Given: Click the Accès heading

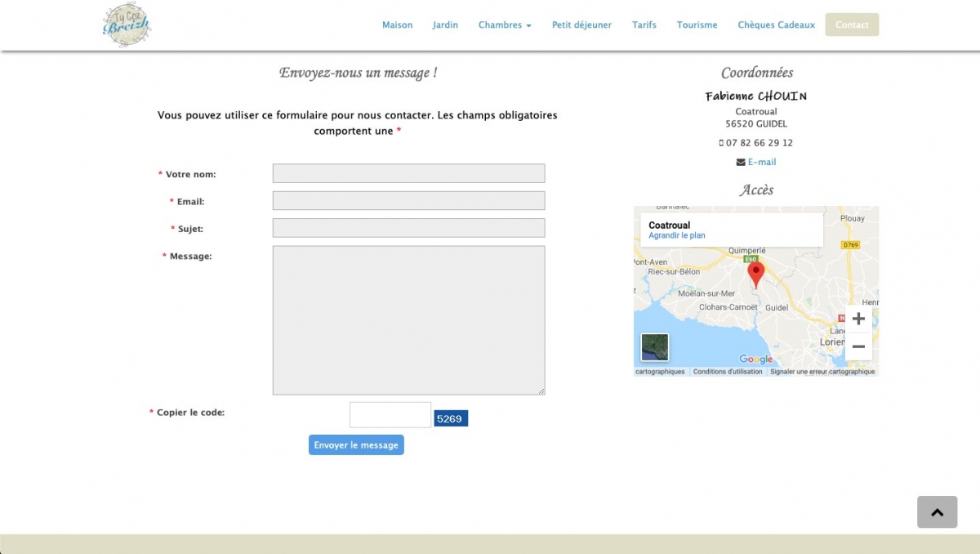Looking at the screenshot, I should [x=757, y=190].
